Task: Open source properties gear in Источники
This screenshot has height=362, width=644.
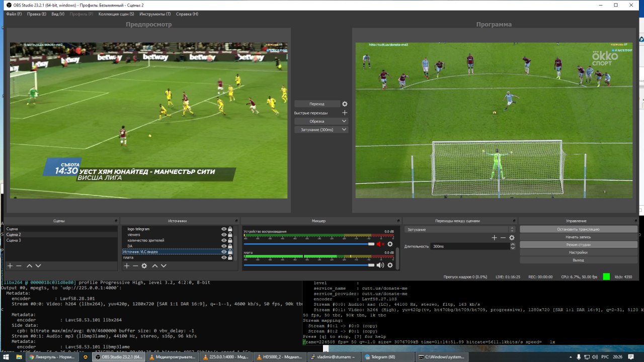Action: click(x=144, y=266)
